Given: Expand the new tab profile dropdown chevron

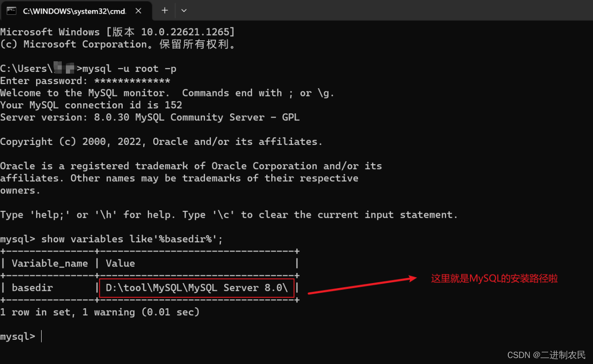Looking at the screenshot, I should tap(184, 11).
